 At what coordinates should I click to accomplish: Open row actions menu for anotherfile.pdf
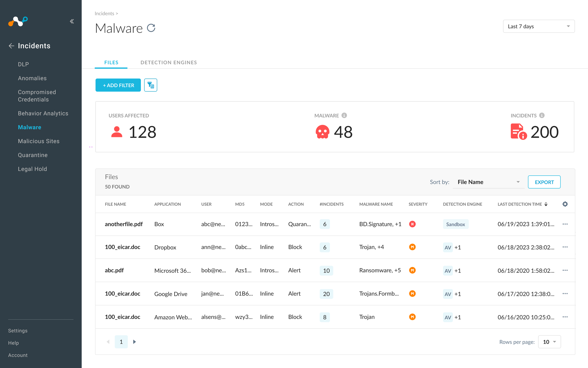point(565,224)
